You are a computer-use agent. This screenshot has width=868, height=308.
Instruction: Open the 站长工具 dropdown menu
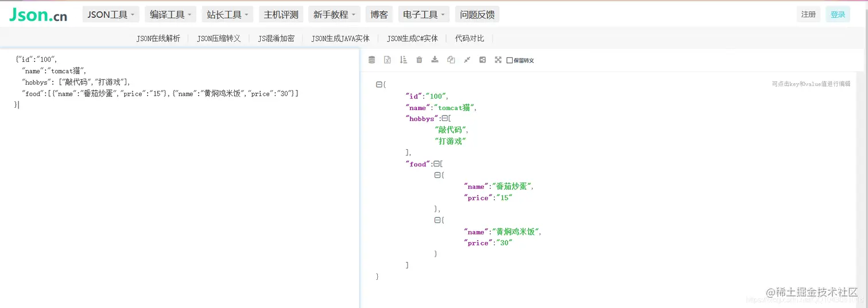point(228,14)
